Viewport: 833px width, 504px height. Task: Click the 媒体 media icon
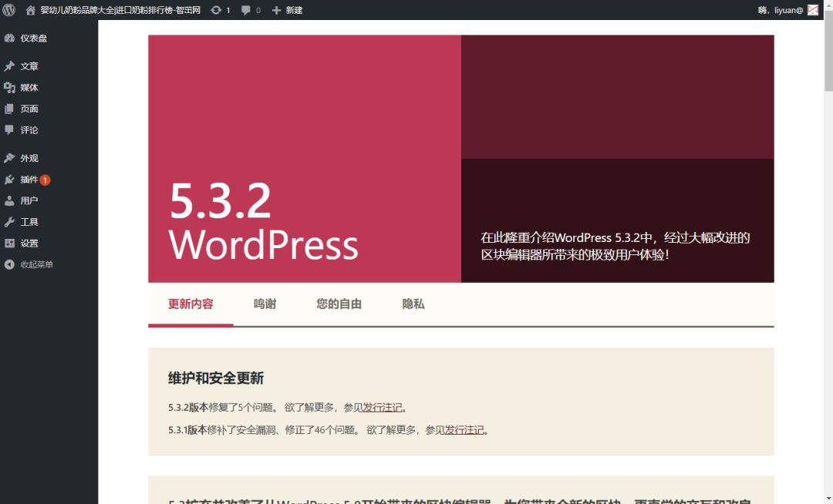(9, 88)
